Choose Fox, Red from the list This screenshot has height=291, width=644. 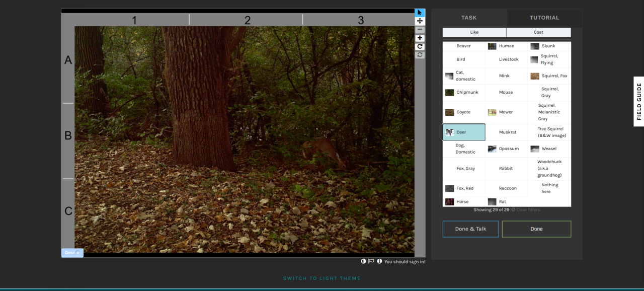464,188
